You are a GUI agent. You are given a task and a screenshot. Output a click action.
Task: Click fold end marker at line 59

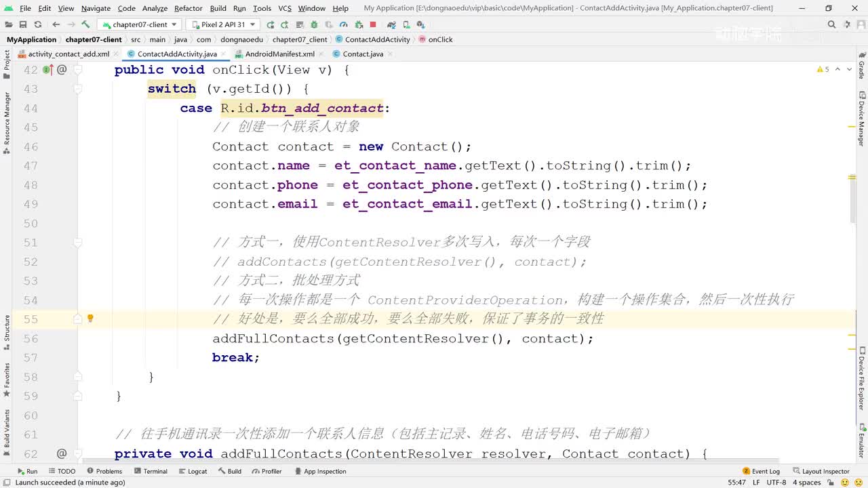pyautogui.click(x=78, y=395)
